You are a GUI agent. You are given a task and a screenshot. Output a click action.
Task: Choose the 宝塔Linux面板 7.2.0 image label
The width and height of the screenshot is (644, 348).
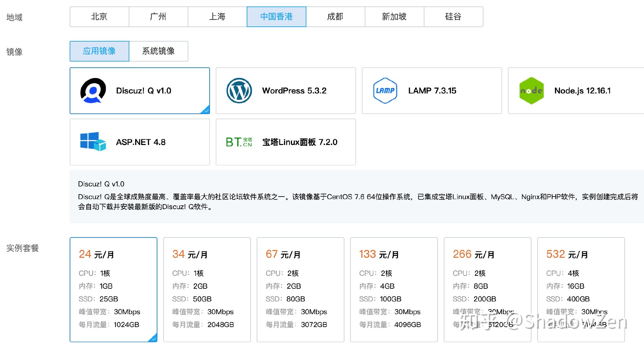coord(300,142)
